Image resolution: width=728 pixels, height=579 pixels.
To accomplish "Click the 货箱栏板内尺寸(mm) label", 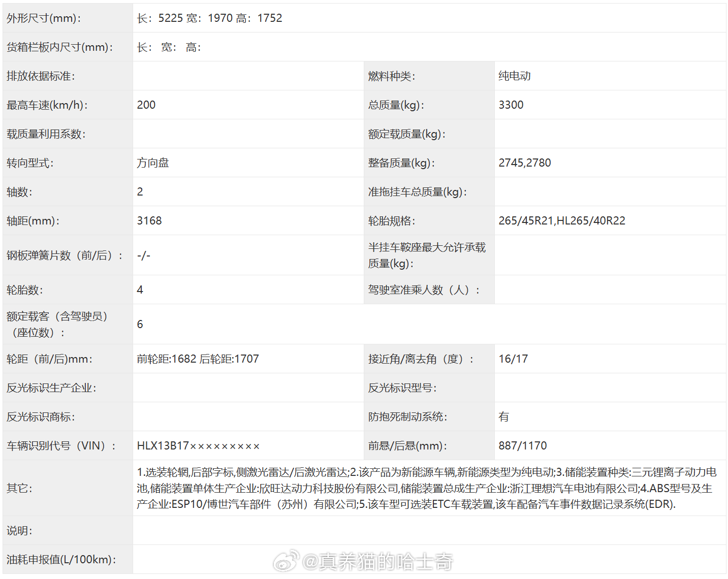I will (x=59, y=47).
